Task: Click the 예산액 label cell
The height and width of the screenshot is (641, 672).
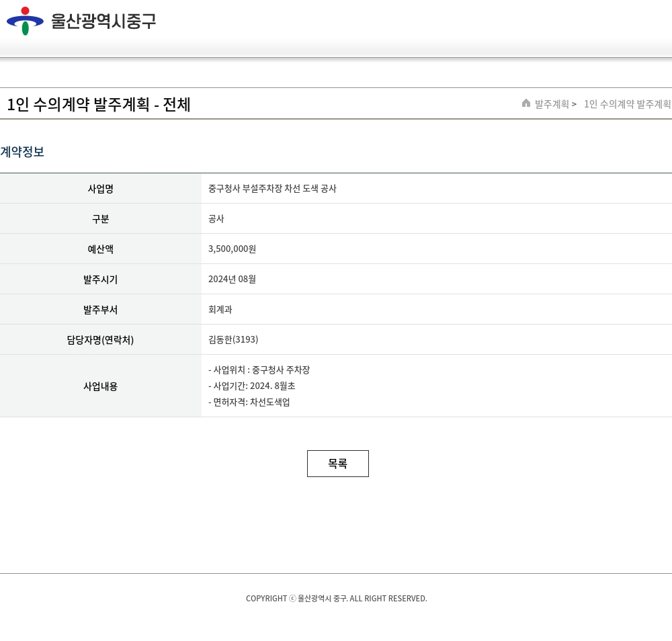Action: click(x=101, y=249)
